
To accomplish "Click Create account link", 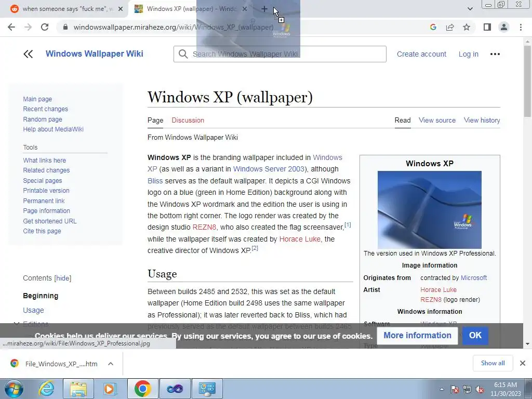I will [x=421, y=54].
